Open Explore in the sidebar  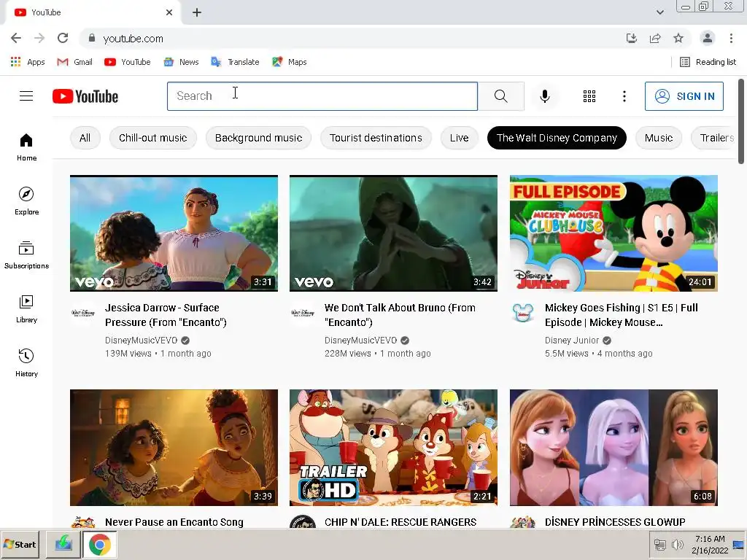tap(27, 201)
